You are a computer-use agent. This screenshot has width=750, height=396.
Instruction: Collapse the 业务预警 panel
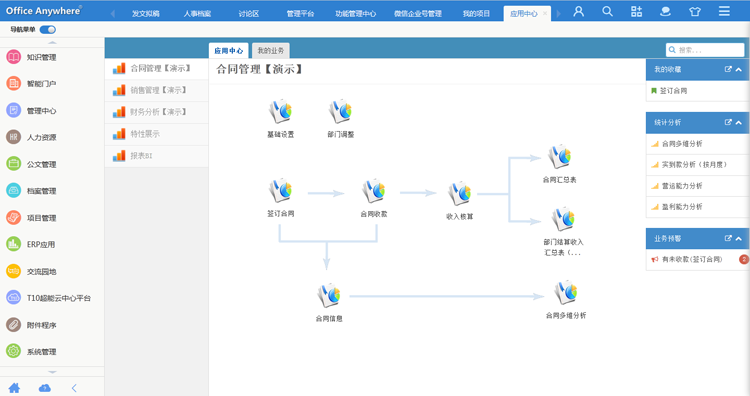click(x=739, y=238)
